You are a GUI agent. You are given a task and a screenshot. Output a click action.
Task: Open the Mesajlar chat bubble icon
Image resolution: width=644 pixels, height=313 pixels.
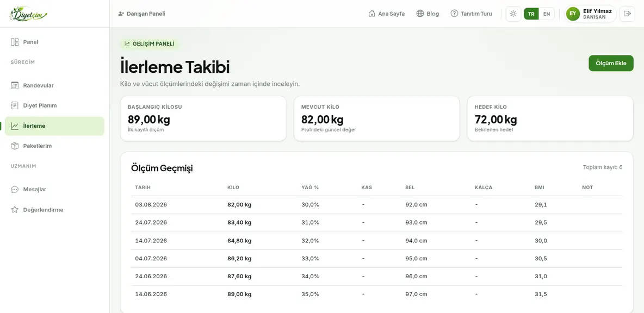(x=15, y=190)
